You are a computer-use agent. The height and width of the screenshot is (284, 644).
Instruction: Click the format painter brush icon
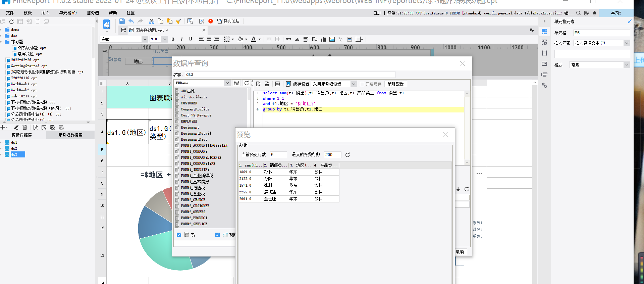(x=179, y=21)
